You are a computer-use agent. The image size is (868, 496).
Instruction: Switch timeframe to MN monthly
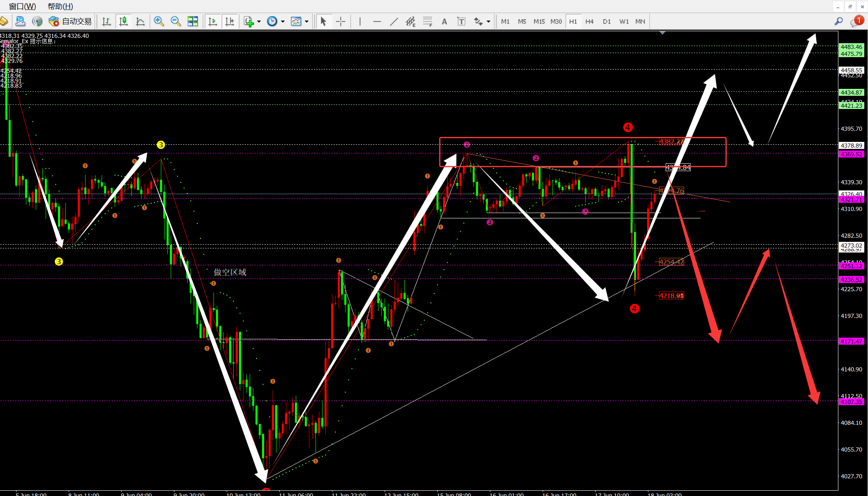(640, 21)
